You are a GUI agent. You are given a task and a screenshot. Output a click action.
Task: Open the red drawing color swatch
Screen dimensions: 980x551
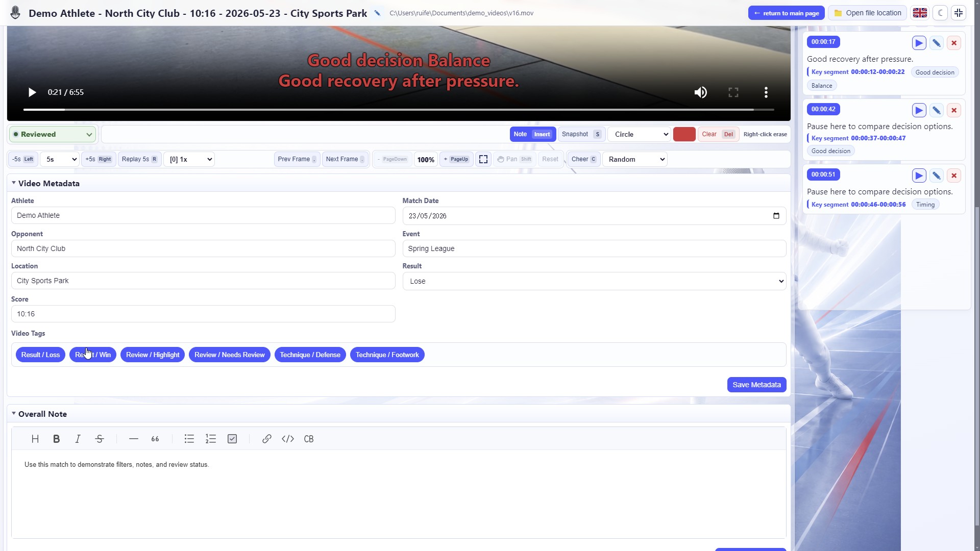(684, 134)
